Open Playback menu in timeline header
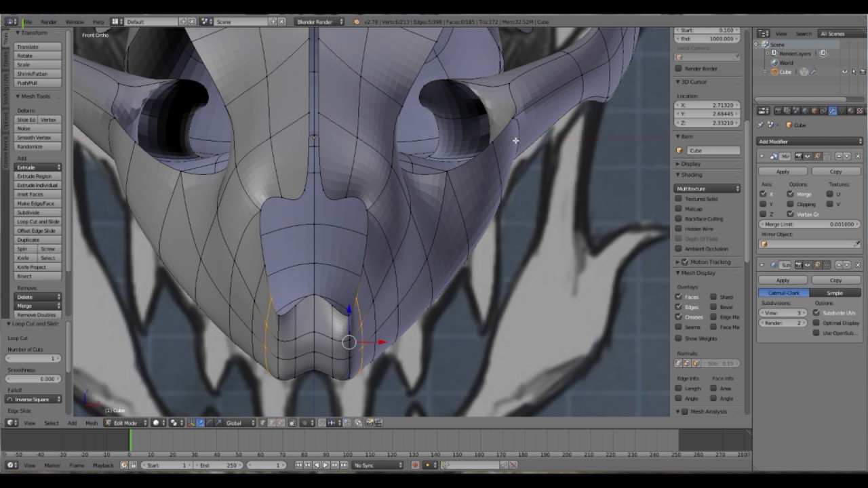The width and height of the screenshot is (868, 488). click(x=103, y=465)
